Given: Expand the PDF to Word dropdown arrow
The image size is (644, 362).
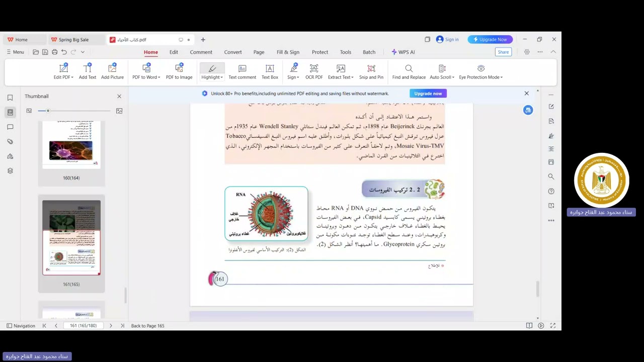Looking at the screenshot, I should point(159,77).
